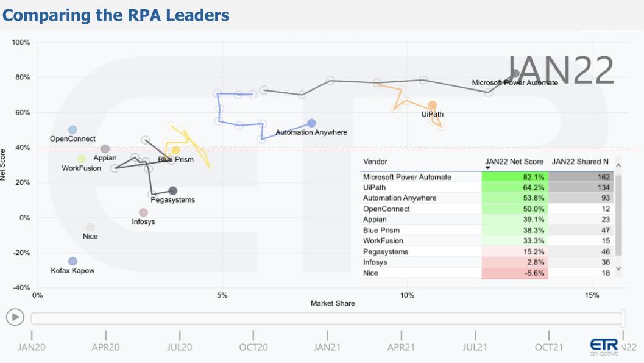Select the UiPath orange data point
644x363 pixels.
(x=433, y=106)
